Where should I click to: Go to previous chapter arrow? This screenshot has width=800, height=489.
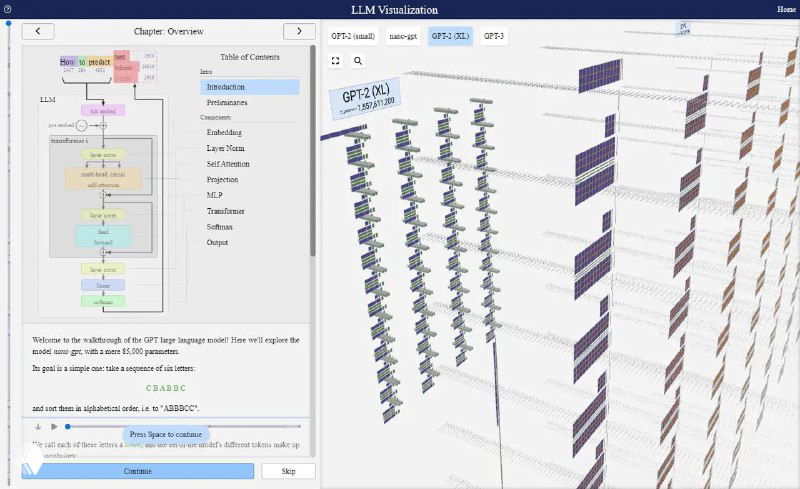click(x=38, y=31)
